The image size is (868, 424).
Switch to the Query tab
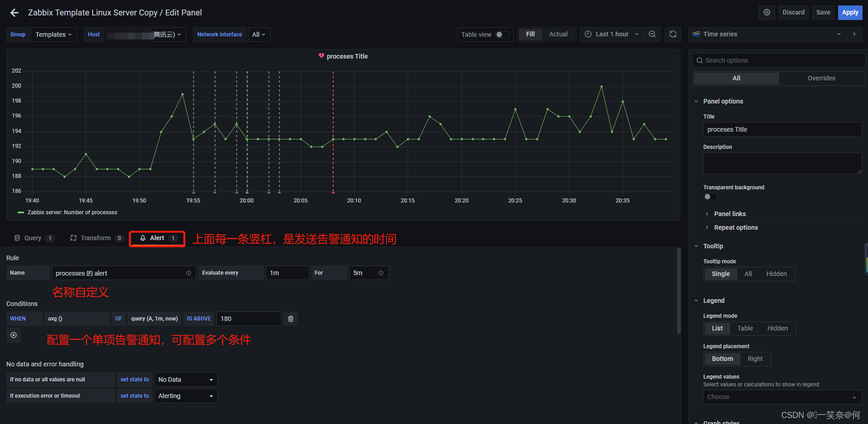point(34,238)
